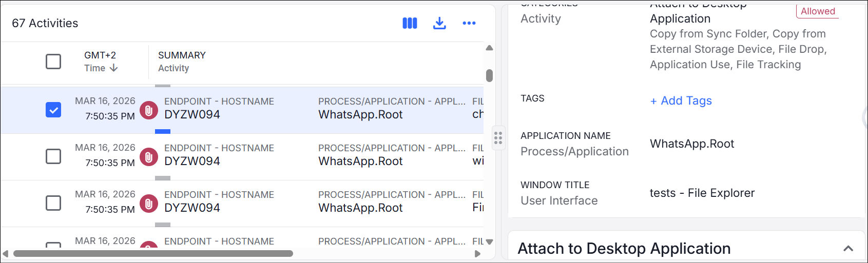Click the Add Tags link

[x=681, y=101]
